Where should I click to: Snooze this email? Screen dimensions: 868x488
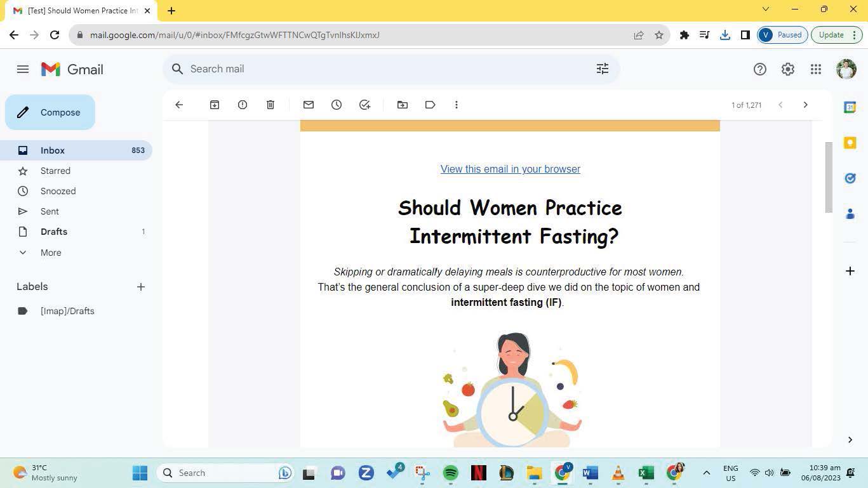[x=337, y=105]
